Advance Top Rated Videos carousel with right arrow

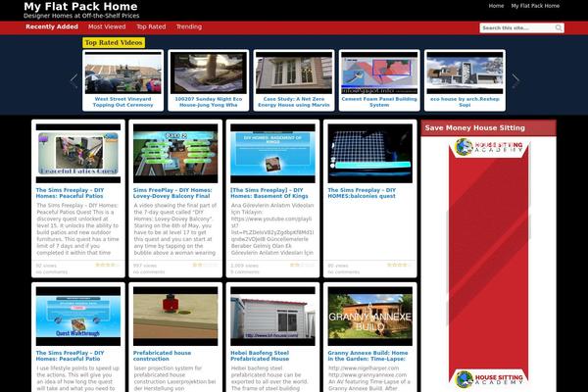[515, 80]
